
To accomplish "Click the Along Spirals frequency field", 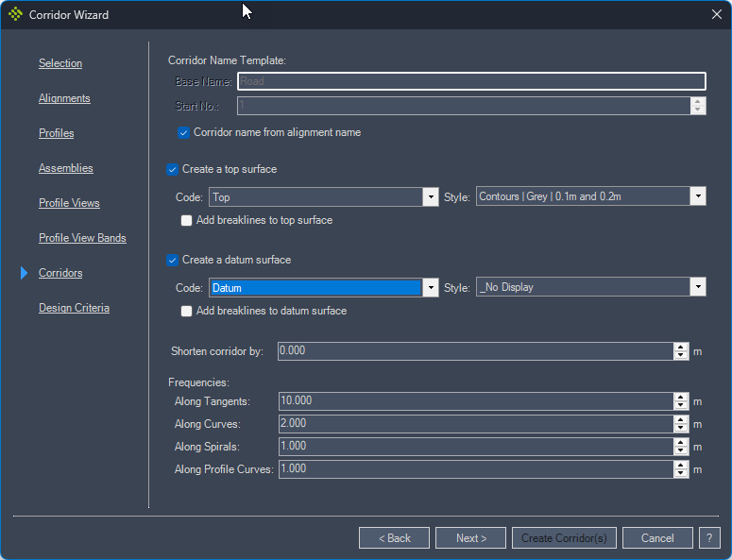I will coord(476,446).
